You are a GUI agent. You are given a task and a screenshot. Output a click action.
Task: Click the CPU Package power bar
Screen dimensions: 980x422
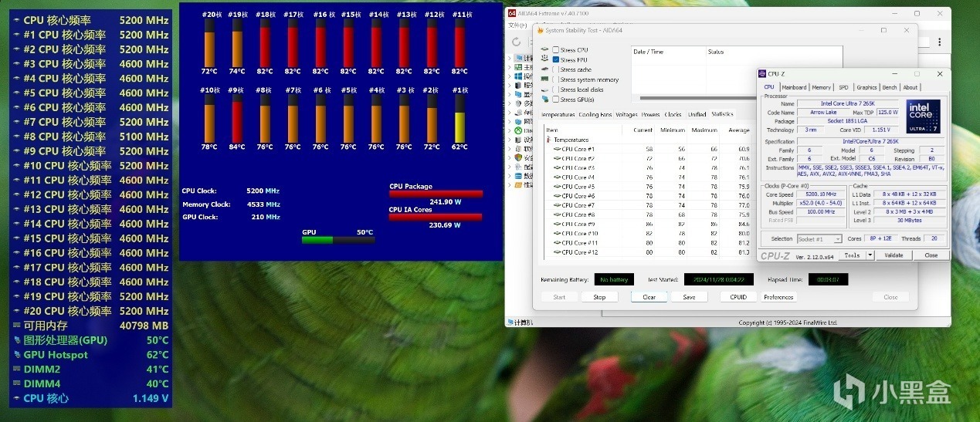(x=436, y=194)
